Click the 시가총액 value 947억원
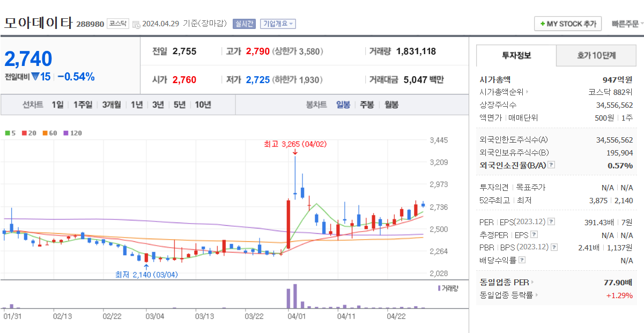Screen dimensions: 644x333 click(617, 79)
